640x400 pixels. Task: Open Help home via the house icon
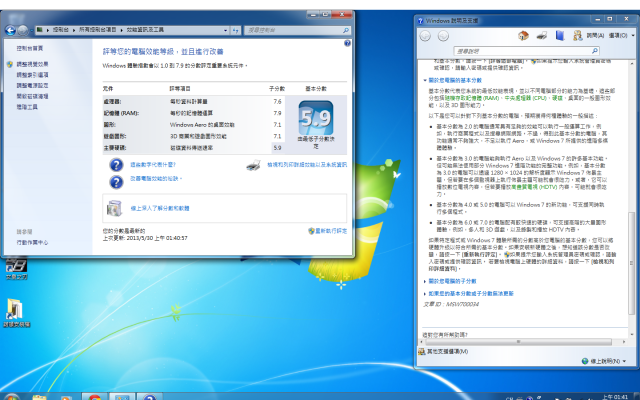pyautogui.click(x=523, y=36)
